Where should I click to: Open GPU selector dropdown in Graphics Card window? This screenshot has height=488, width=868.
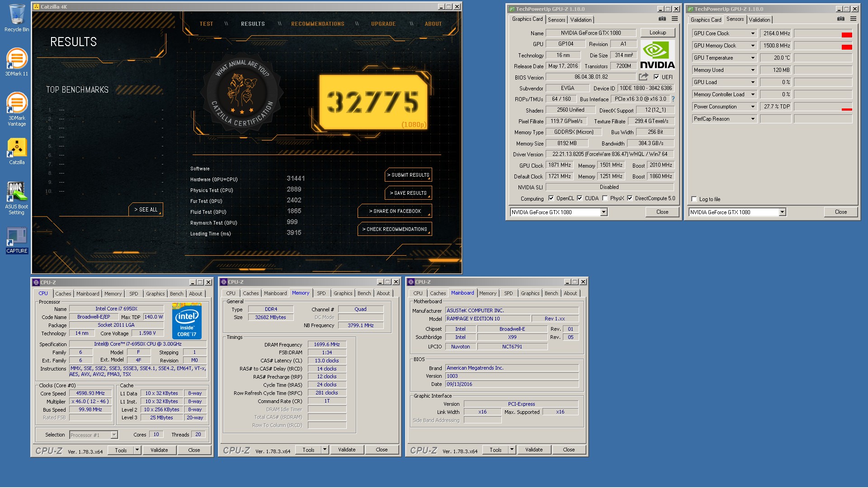(x=604, y=212)
